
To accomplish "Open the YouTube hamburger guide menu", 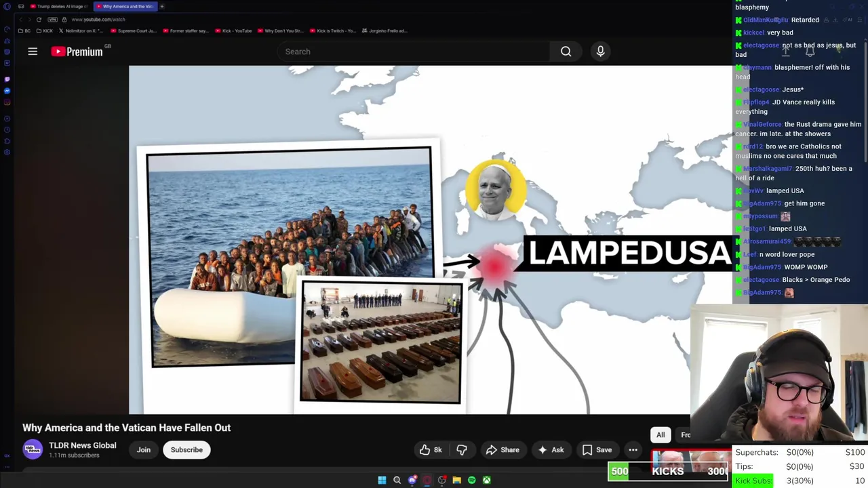I will pos(33,52).
